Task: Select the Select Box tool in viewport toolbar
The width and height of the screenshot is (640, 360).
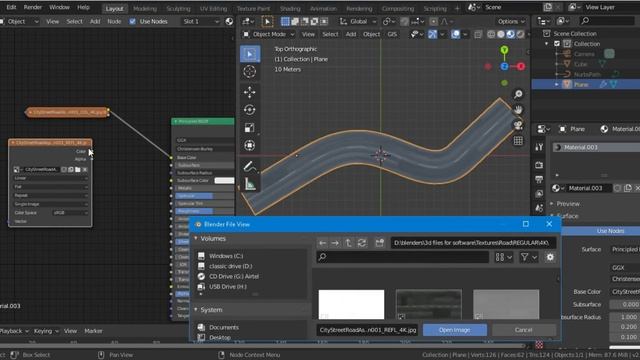Action: tap(250, 54)
